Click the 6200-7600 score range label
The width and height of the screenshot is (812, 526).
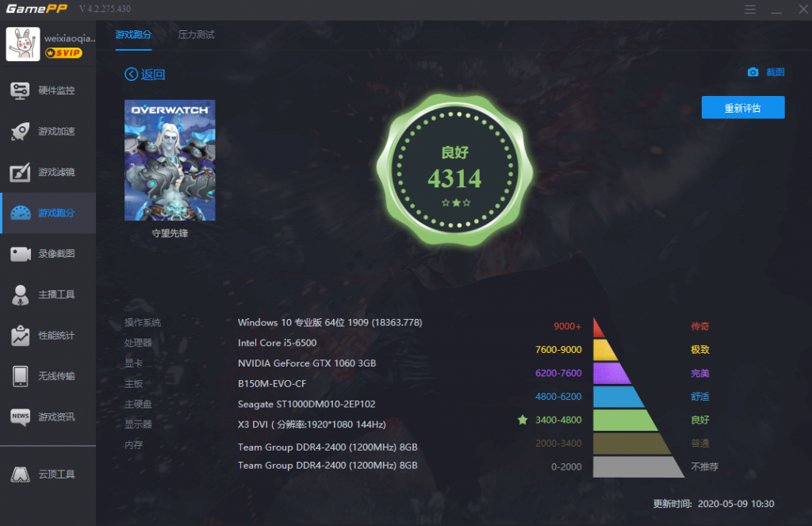click(558, 373)
